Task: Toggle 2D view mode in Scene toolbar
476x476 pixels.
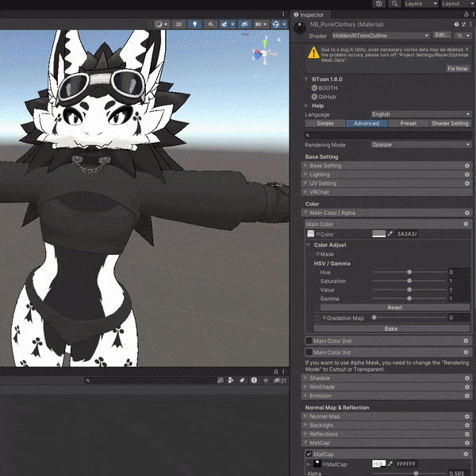Action: tap(178, 25)
